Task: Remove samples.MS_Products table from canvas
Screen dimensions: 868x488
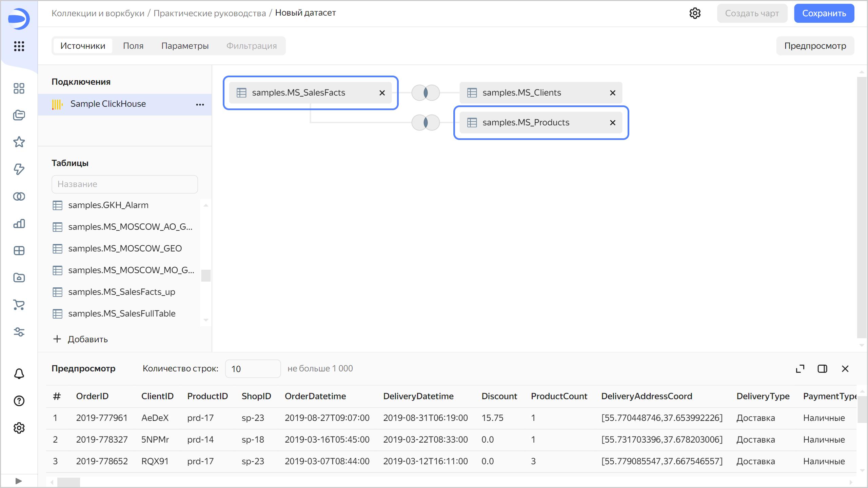Action: 612,123
